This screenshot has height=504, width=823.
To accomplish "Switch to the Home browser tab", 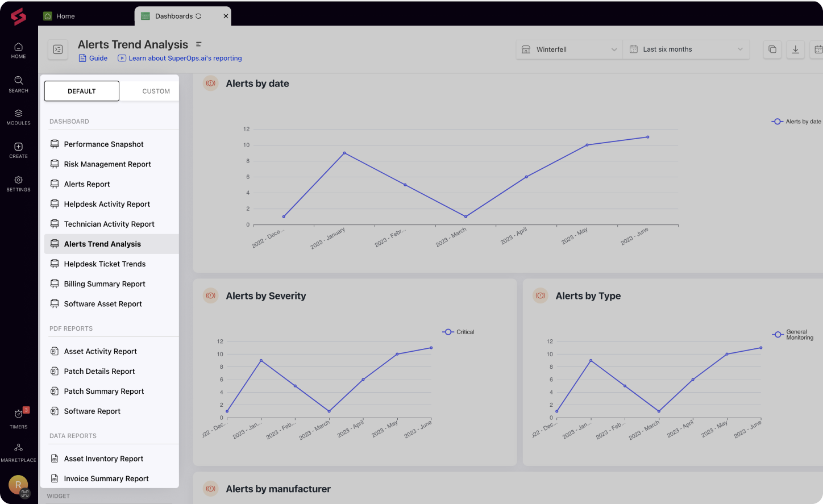I will 64,16.
